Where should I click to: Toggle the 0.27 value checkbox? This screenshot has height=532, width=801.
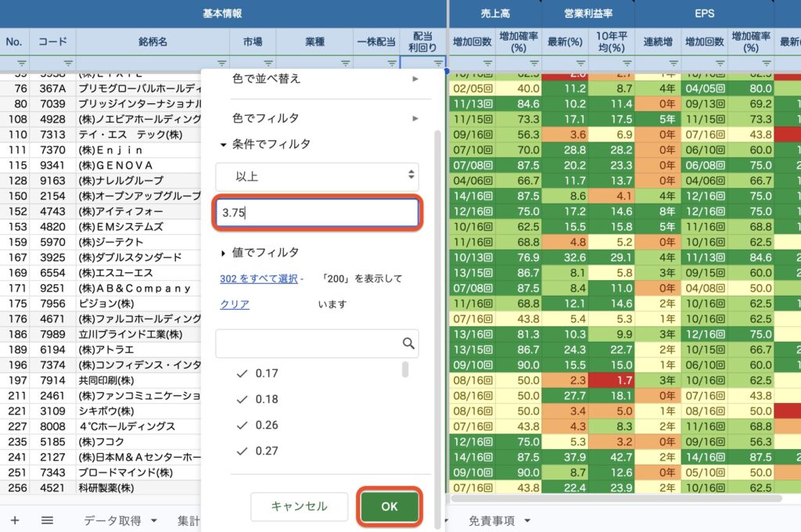(242, 451)
